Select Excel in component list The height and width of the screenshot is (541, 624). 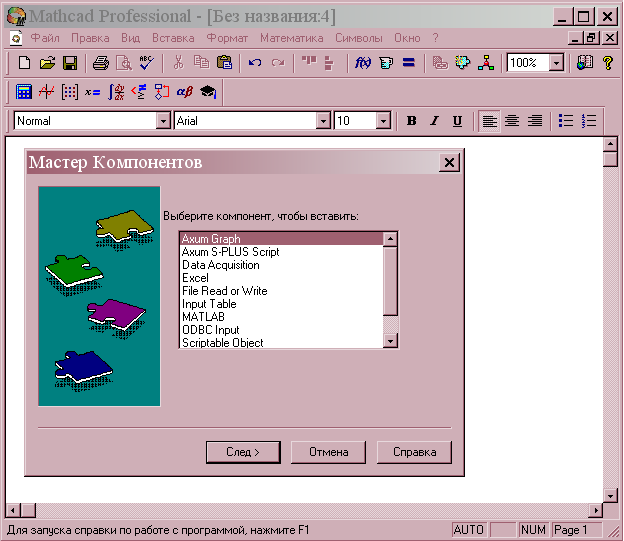[x=282, y=278]
